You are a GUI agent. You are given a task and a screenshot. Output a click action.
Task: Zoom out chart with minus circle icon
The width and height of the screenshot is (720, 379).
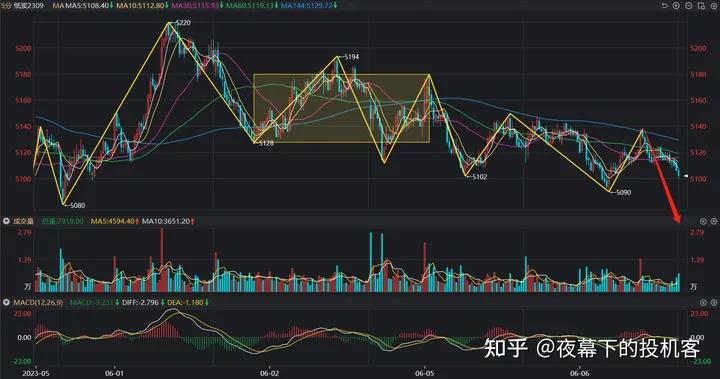(x=689, y=6)
